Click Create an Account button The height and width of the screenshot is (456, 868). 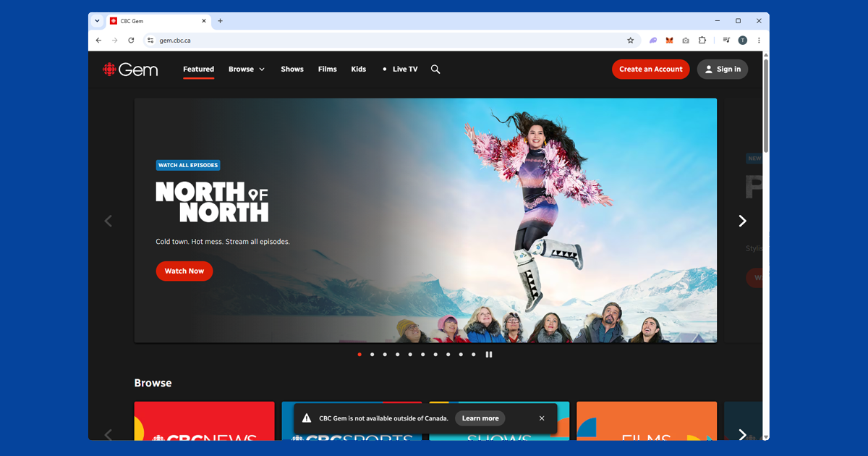pos(651,69)
